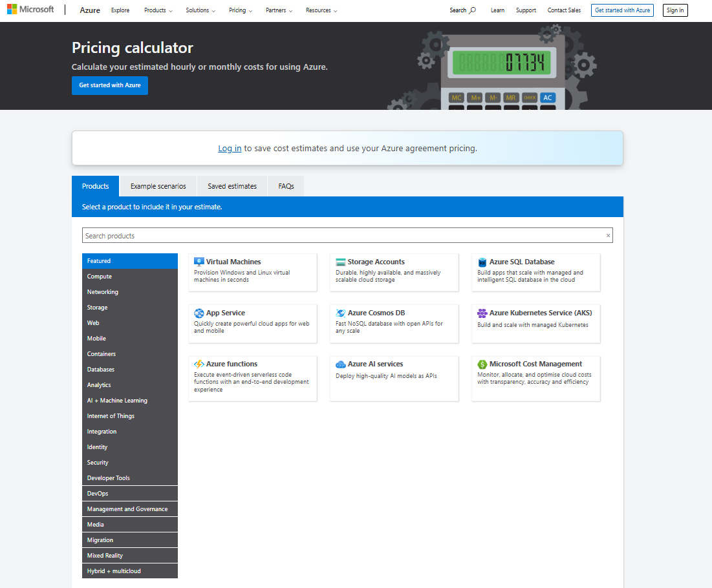Screen dimensions: 712x588
Task: Clear the product search with the X
Action: (608, 235)
